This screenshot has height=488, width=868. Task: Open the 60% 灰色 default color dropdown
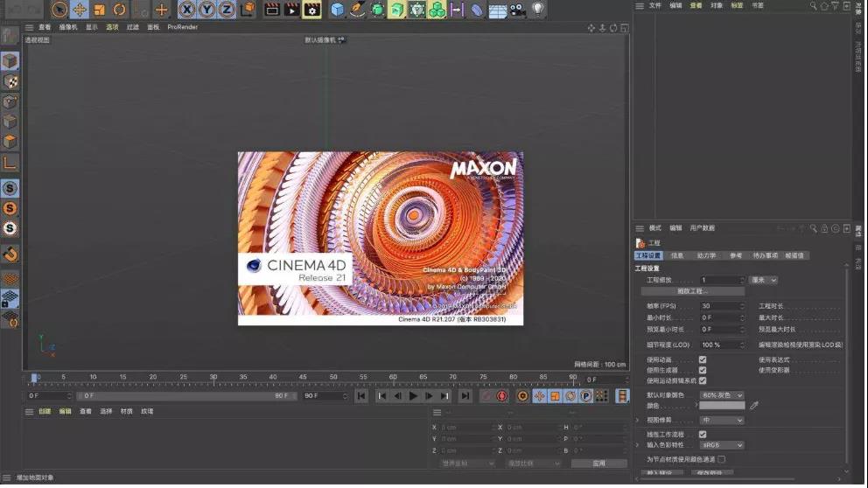pyautogui.click(x=722, y=395)
